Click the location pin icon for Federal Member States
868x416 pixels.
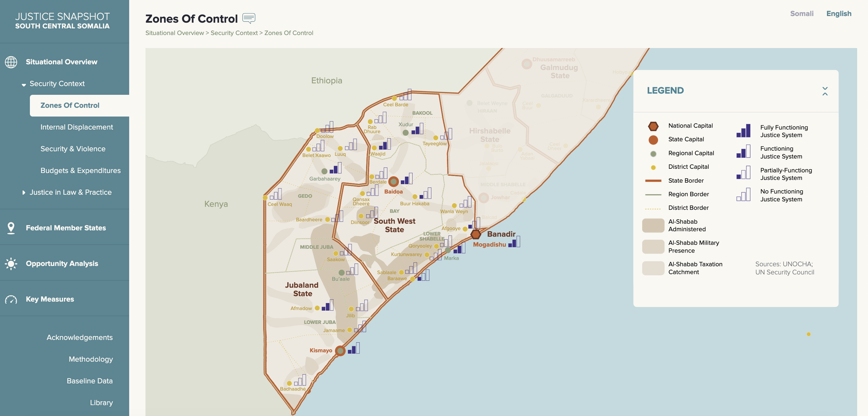pyautogui.click(x=11, y=228)
